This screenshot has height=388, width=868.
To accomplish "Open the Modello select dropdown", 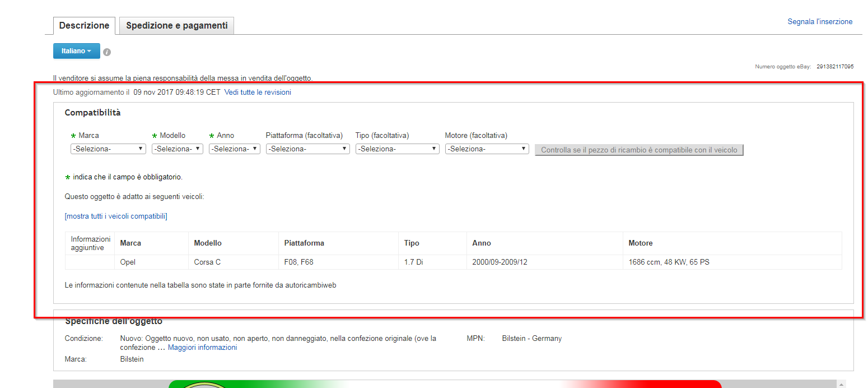I will 178,149.
